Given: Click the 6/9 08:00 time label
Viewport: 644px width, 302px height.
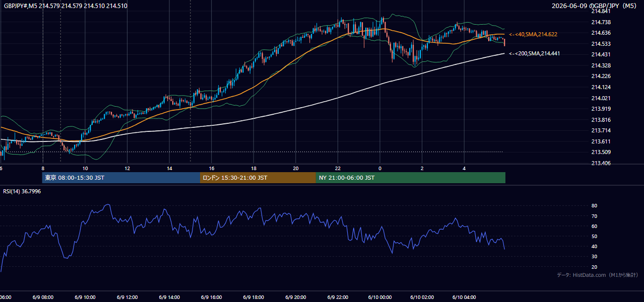Looking at the screenshot, I should coord(43,297).
